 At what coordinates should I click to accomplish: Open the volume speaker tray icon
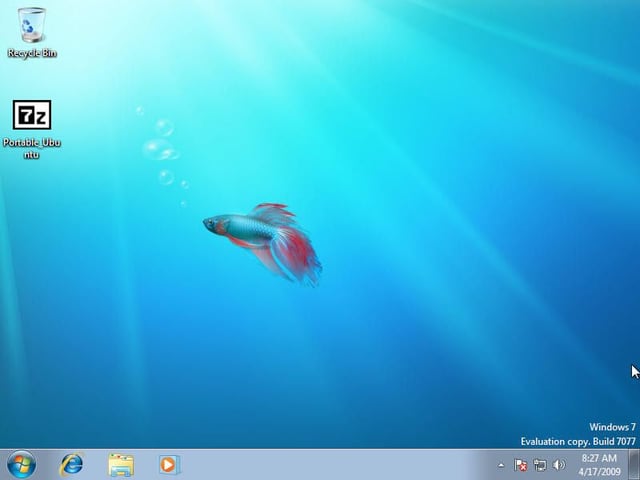pyautogui.click(x=559, y=465)
